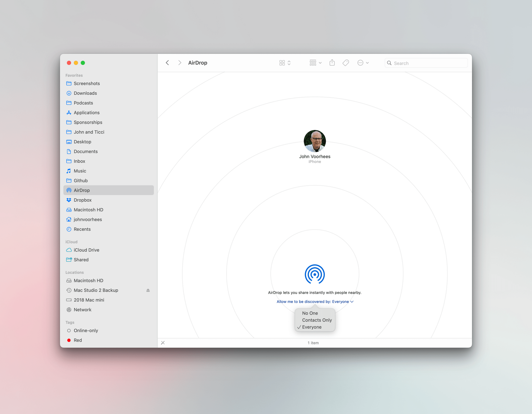Open Downloads in the sidebar
Screen dimensions: 532x414
click(x=109, y=93)
